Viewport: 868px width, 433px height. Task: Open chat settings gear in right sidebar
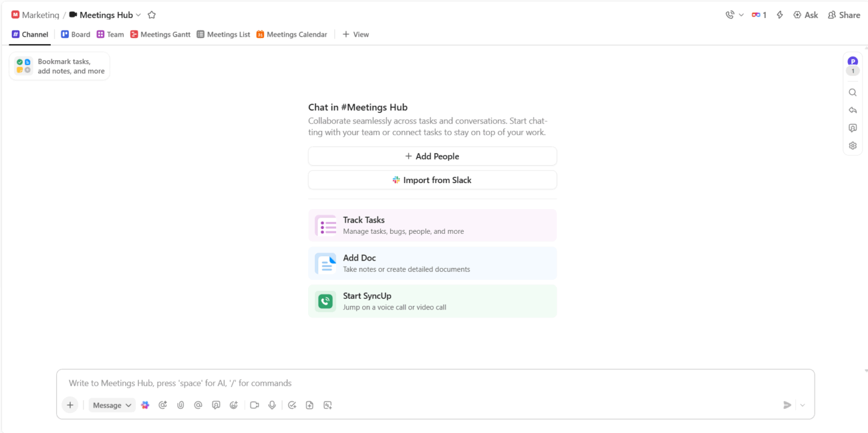pyautogui.click(x=852, y=145)
